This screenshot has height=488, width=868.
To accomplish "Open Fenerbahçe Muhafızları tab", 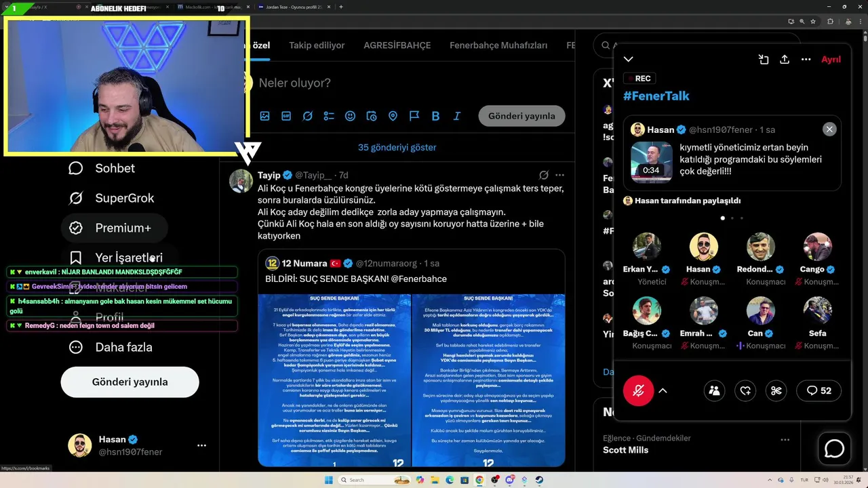I will tap(498, 45).
